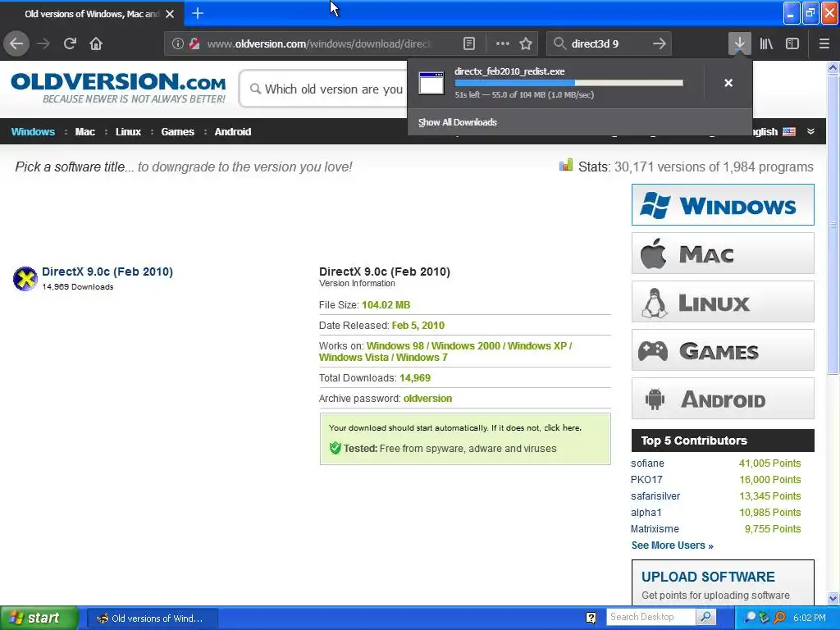Open the big Android category button
The height and width of the screenshot is (630, 840).
tap(723, 399)
